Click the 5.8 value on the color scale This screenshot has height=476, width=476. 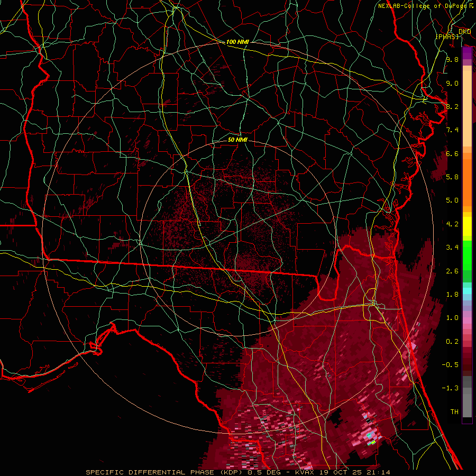(452, 177)
